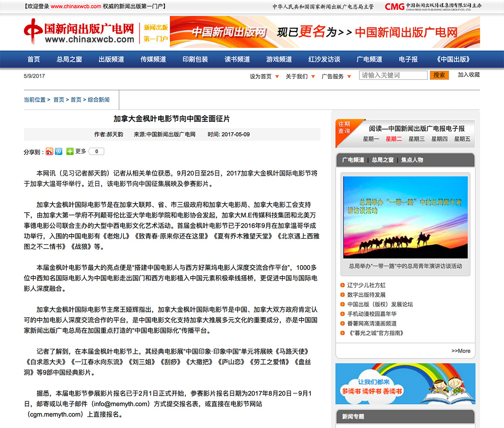Select 星期二 in the e-paper weekday list

394,139
